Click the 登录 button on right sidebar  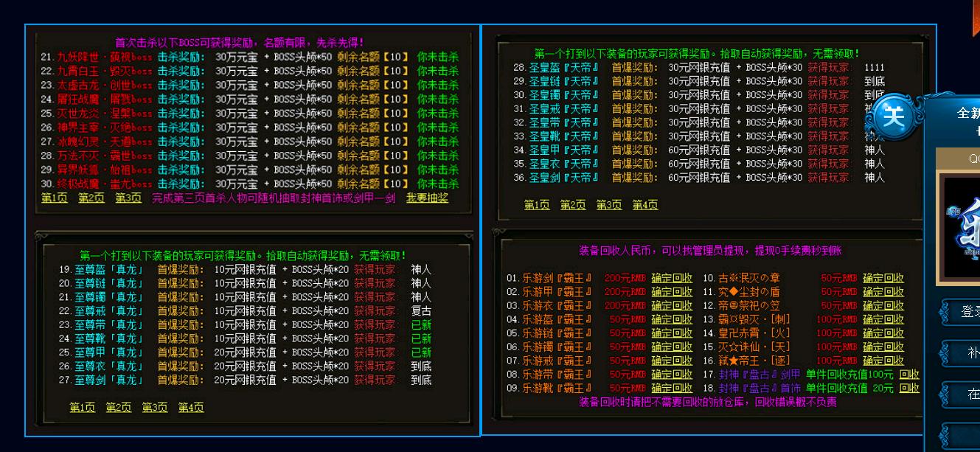[966, 312]
